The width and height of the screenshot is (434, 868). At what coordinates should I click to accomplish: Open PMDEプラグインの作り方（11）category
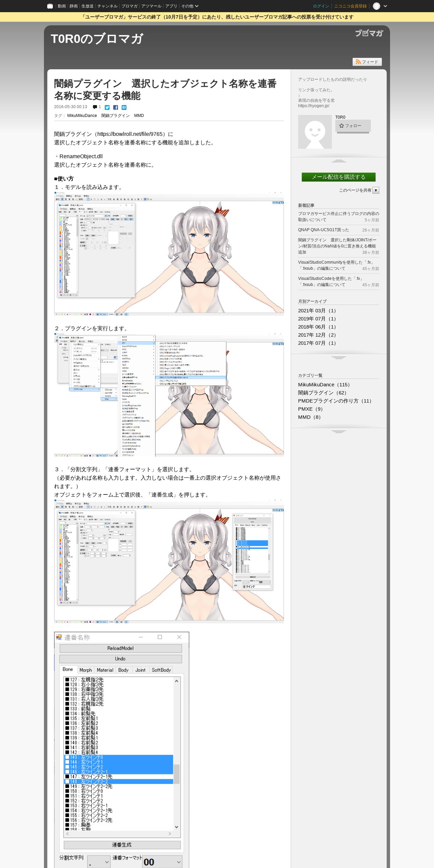tap(336, 401)
